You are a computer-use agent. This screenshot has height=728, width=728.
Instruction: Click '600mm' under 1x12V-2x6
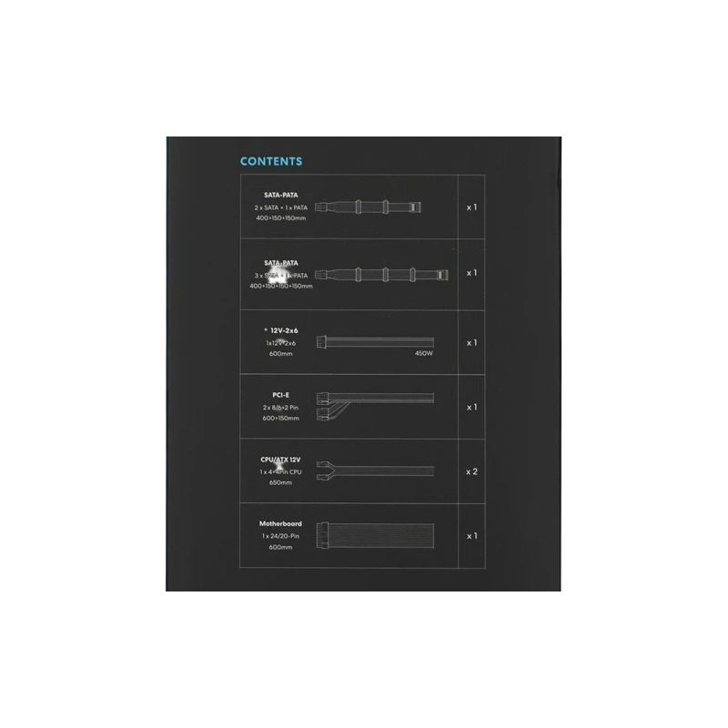tap(281, 354)
